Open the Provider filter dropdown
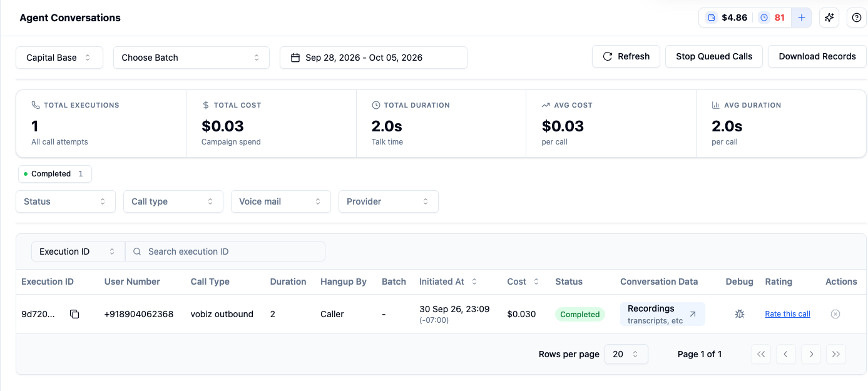The width and height of the screenshot is (868, 391). tap(389, 201)
